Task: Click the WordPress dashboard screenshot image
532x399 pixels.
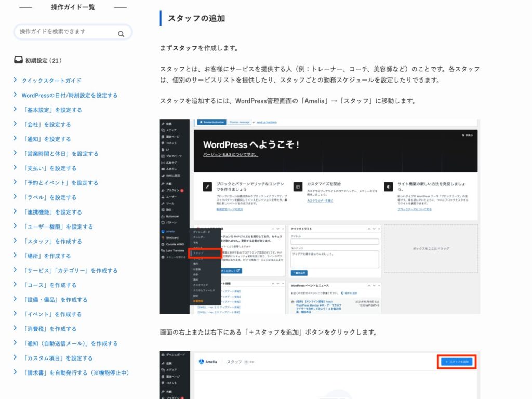Action: tap(320, 217)
